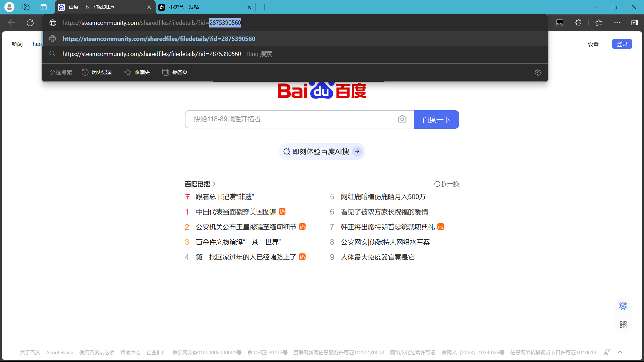Open 京ICP证030173号 link

point(267,353)
